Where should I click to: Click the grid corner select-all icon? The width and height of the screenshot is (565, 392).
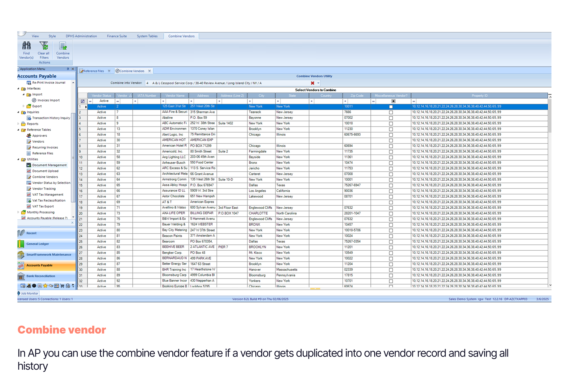(82, 101)
